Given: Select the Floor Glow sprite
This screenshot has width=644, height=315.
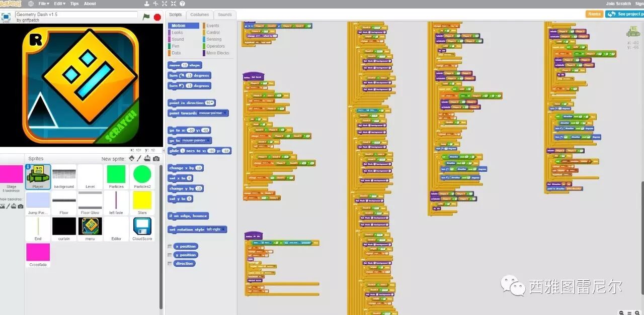Looking at the screenshot, I should [x=90, y=203].
